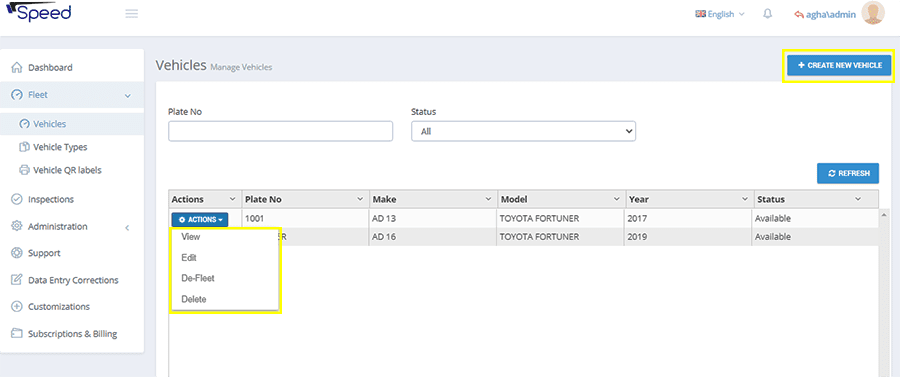Screen dimensions: 900x377
Task: Click the Make column header text
Action: click(385, 199)
